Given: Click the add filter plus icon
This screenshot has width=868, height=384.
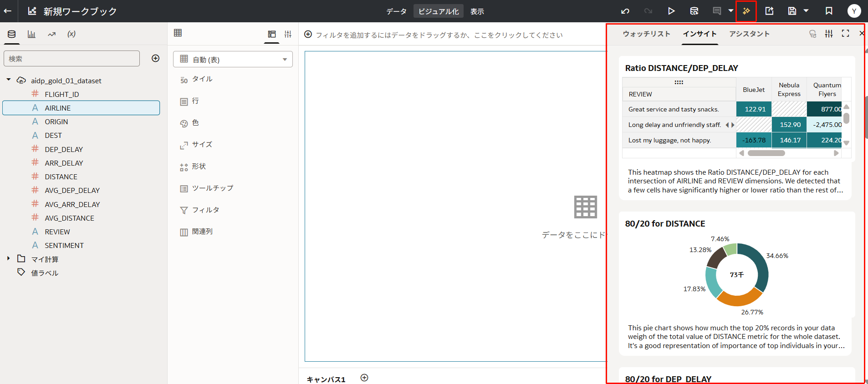Looking at the screenshot, I should (x=308, y=34).
